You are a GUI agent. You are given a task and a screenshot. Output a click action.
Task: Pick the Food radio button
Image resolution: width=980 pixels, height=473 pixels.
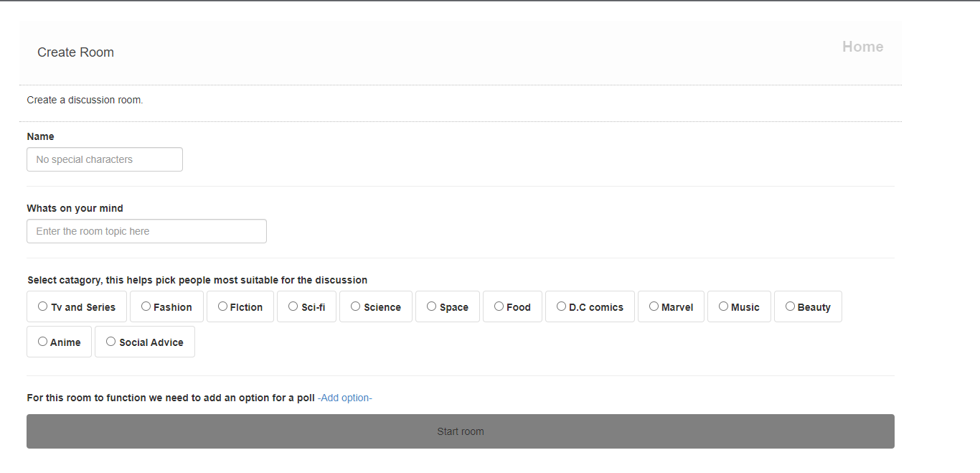tap(499, 306)
